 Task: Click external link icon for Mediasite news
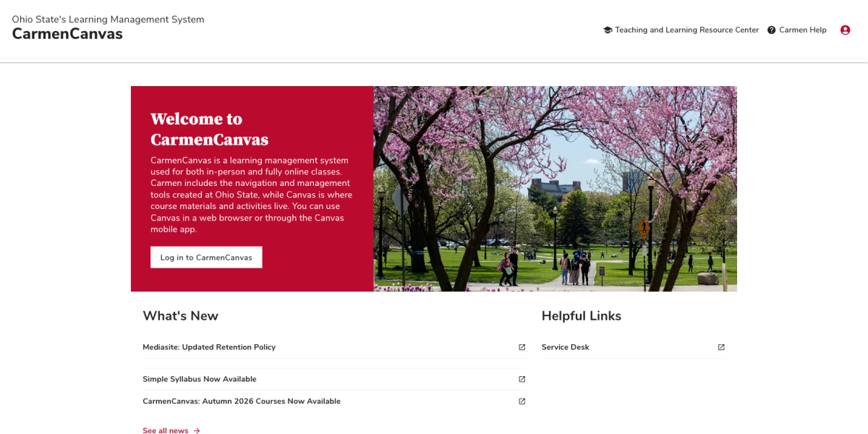click(522, 347)
